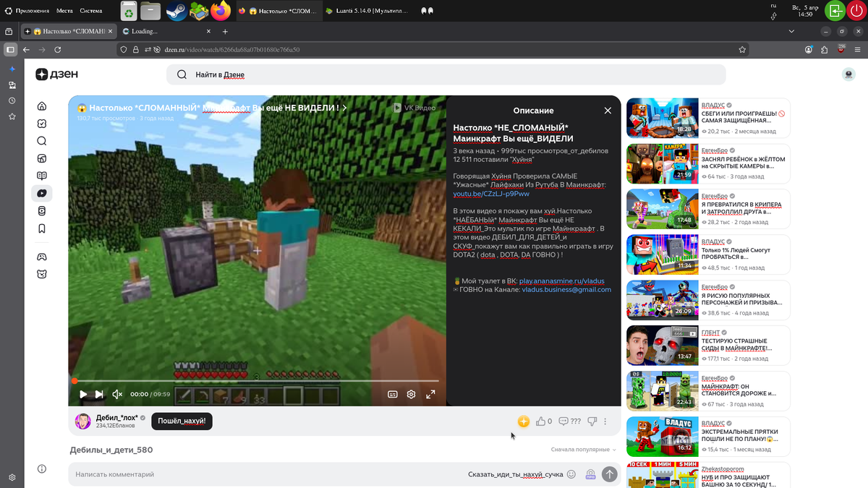Image resolution: width=868 pixels, height=488 pixels.
Task: Expand the list all tabs chevron
Action: (x=791, y=32)
